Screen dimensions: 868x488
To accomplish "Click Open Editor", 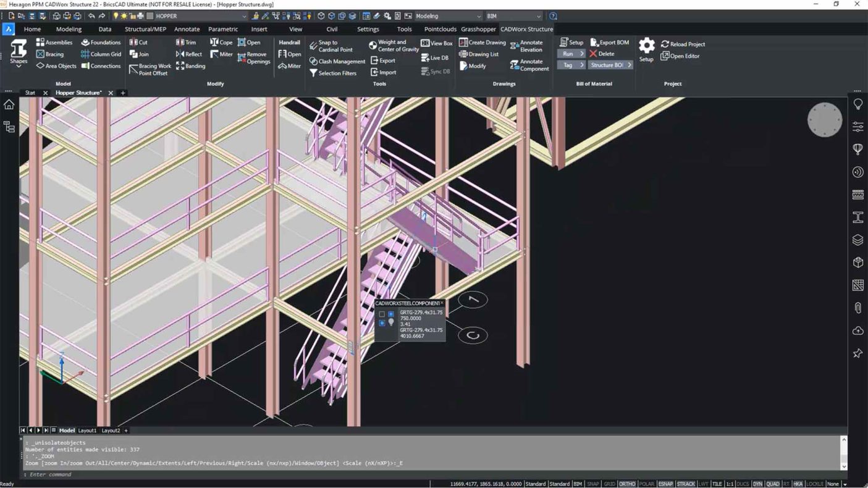I will [x=680, y=56].
